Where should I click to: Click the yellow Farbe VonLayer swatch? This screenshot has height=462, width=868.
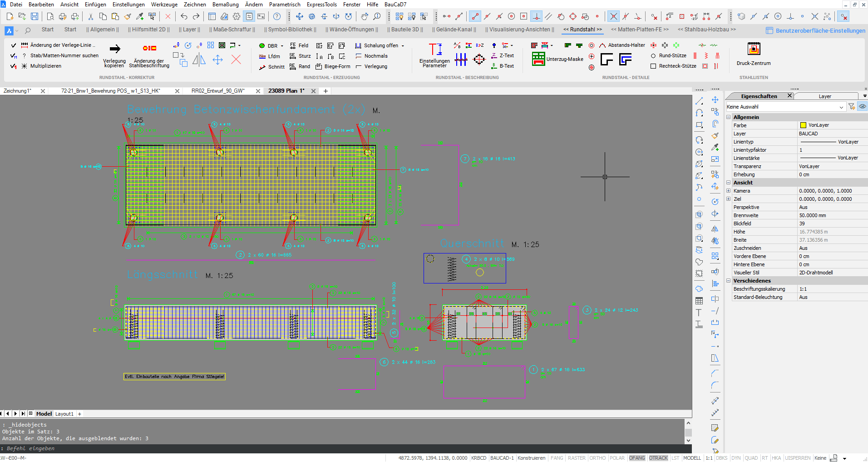(803, 125)
